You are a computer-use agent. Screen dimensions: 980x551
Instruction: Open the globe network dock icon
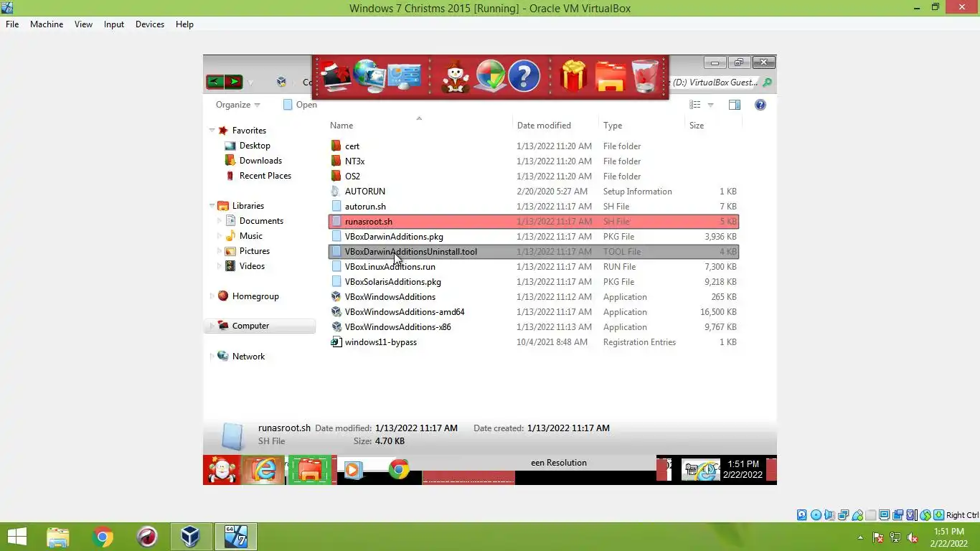[369, 76]
